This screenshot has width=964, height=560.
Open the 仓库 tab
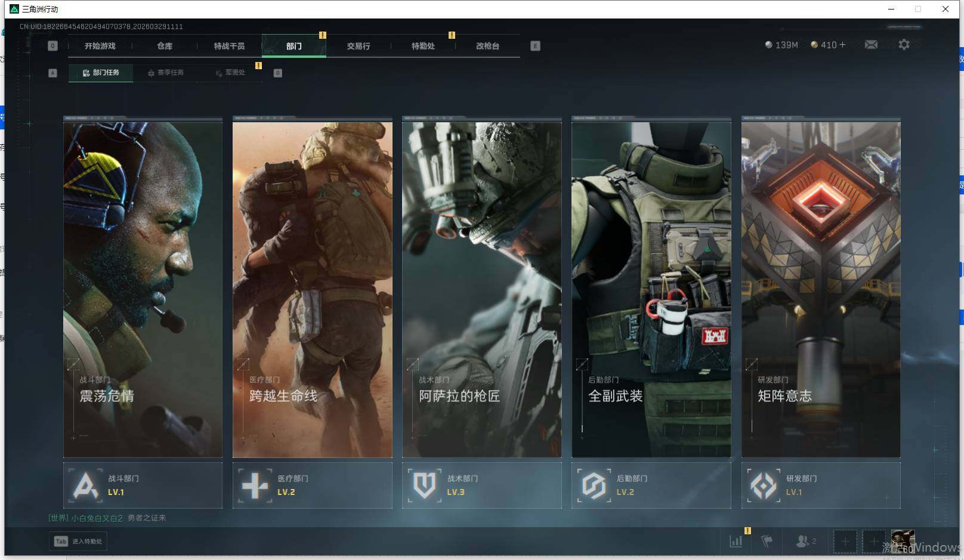(x=165, y=46)
